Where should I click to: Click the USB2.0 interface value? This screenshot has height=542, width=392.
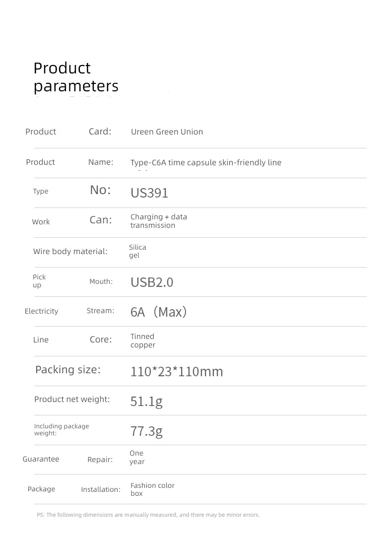click(x=152, y=282)
